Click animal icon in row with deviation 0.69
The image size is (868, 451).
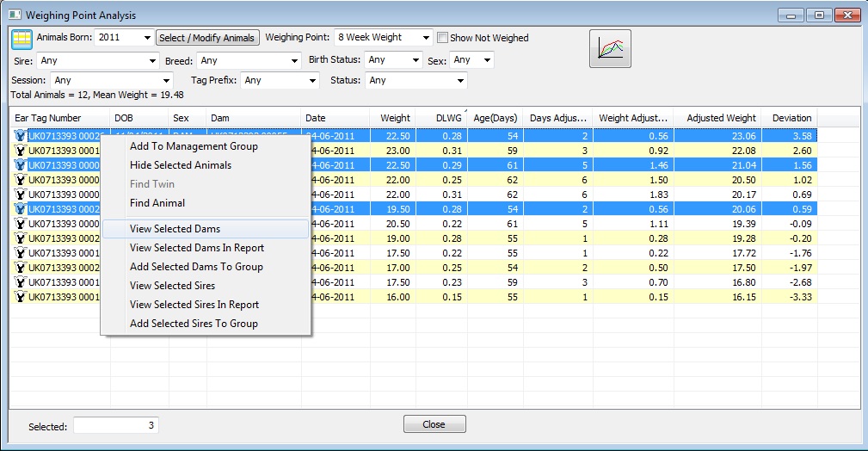click(21, 195)
